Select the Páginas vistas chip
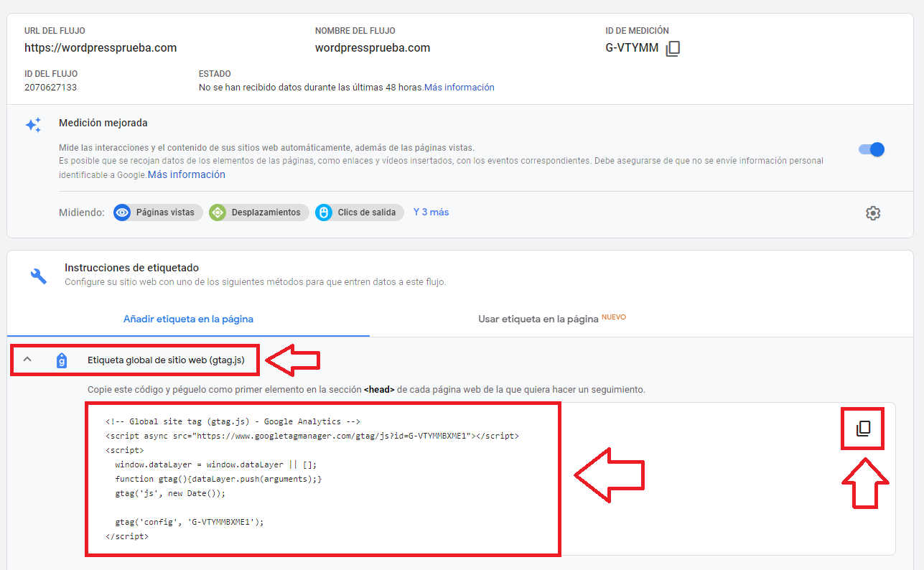924x570 pixels. (x=158, y=212)
